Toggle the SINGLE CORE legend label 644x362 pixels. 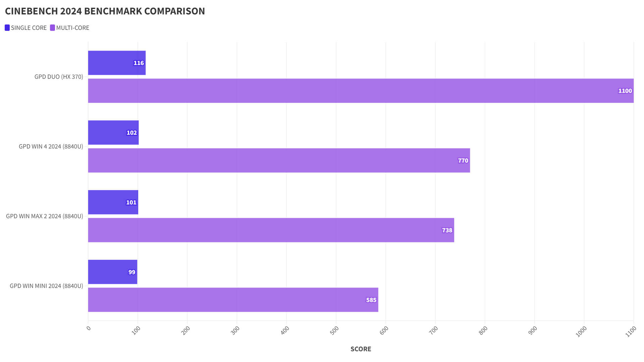(x=29, y=28)
